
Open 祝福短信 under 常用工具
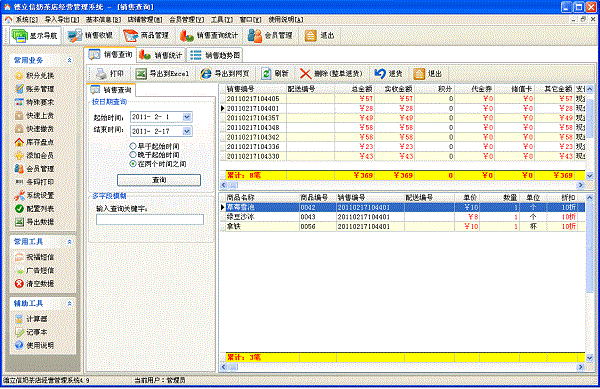34,257
